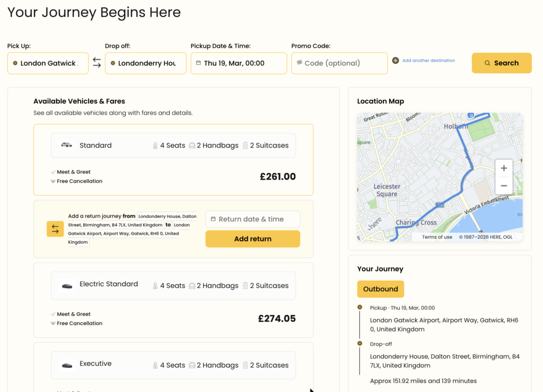543x392 pixels.
Task: Click Standard Meet & Greet checkmark icon
Action: coord(53,172)
